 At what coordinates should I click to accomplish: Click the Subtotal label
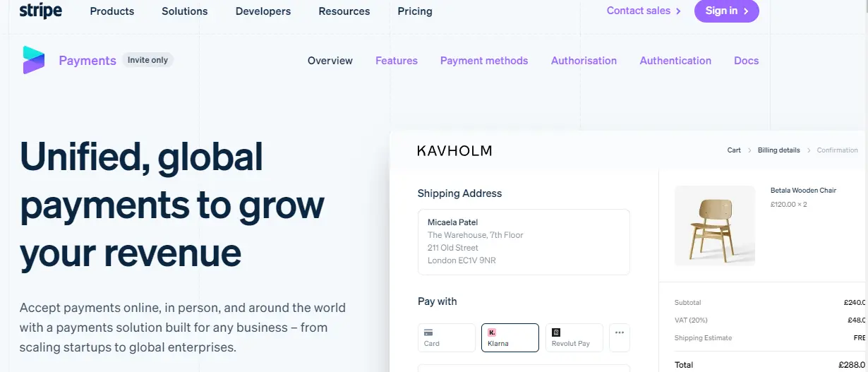click(x=688, y=303)
